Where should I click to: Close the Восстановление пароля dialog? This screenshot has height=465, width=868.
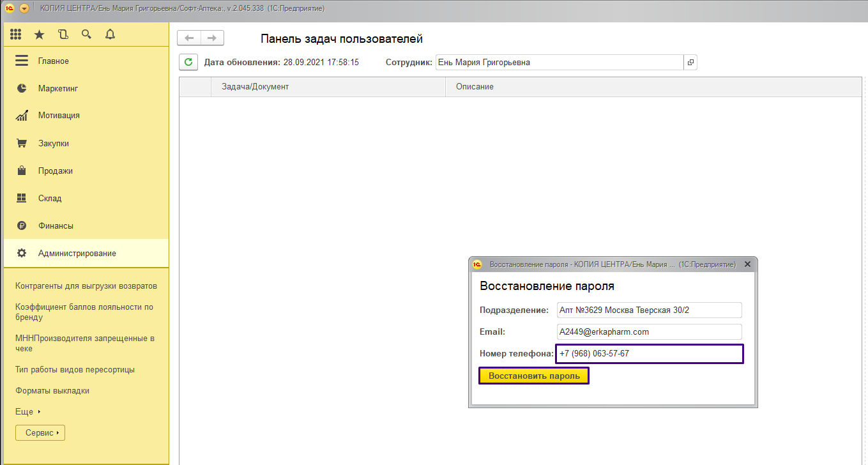click(747, 264)
